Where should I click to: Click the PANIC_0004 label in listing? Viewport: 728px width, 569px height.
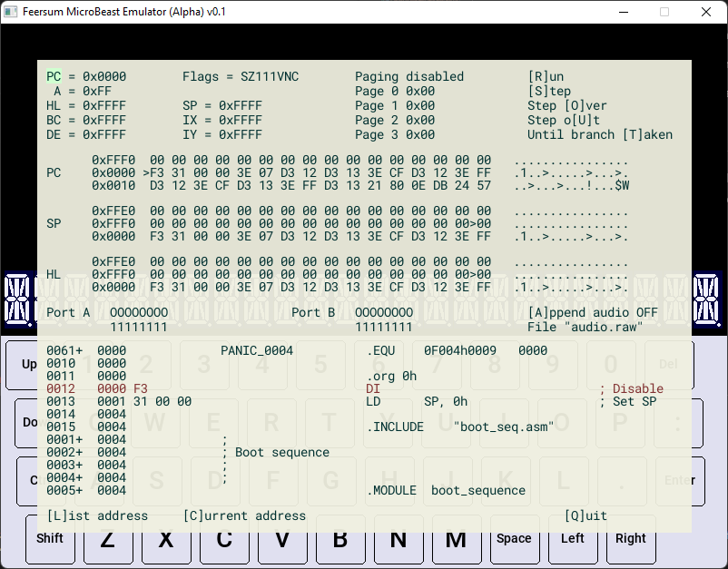(x=257, y=350)
